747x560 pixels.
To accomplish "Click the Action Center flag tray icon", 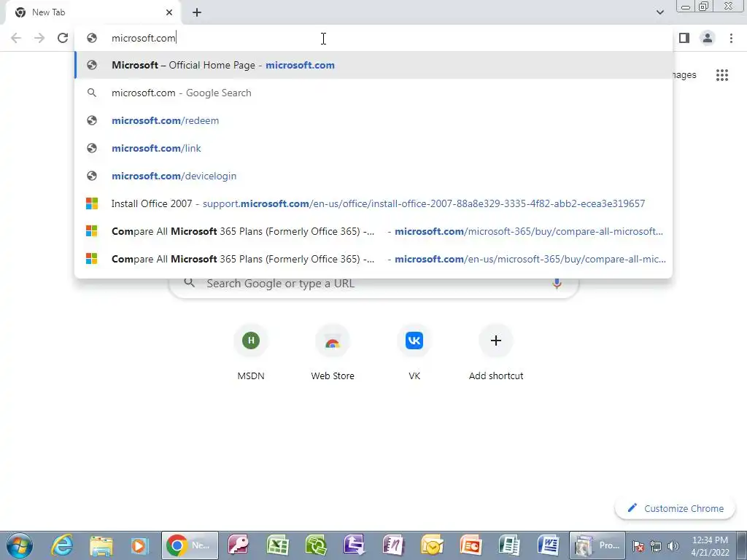I will 638,546.
